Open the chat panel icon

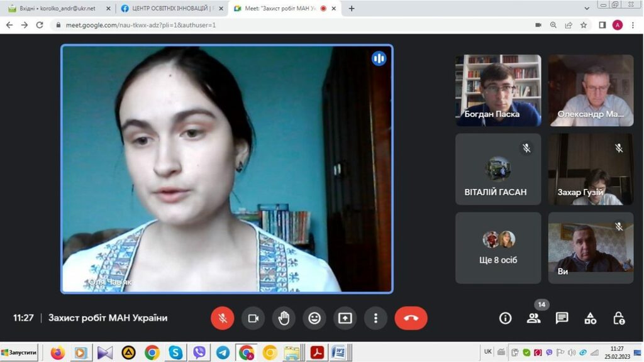point(562,318)
